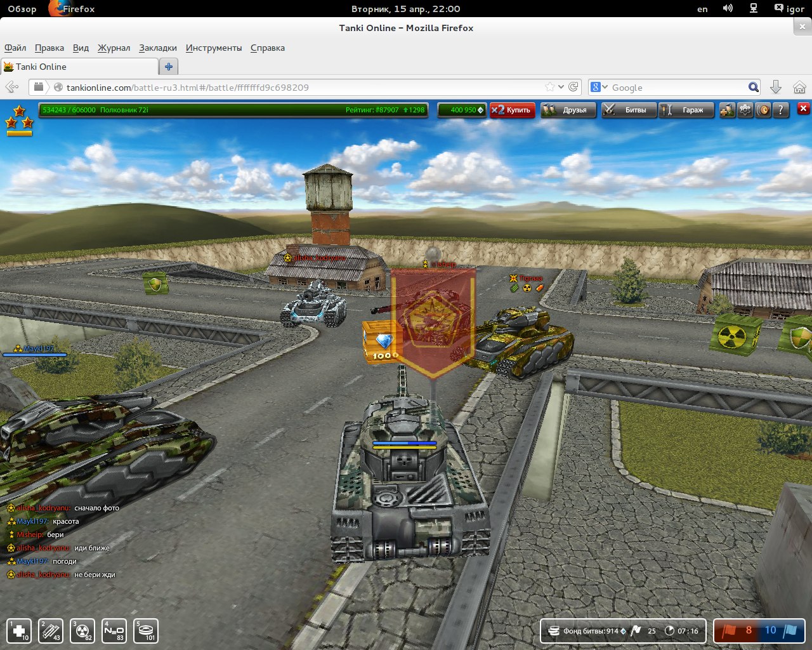
Task: Click the add friend icon
Action: [x=727, y=110]
